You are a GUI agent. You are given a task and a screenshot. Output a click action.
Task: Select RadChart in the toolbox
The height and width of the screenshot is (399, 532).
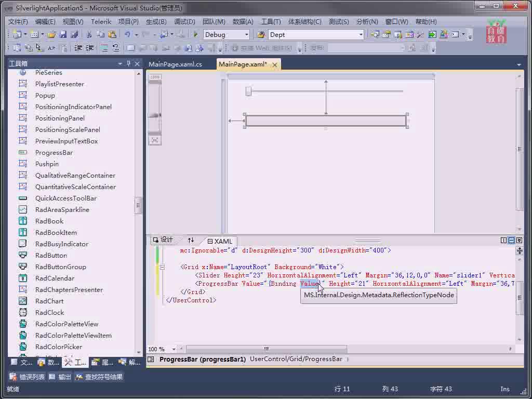pyautogui.click(x=49, y=301)
